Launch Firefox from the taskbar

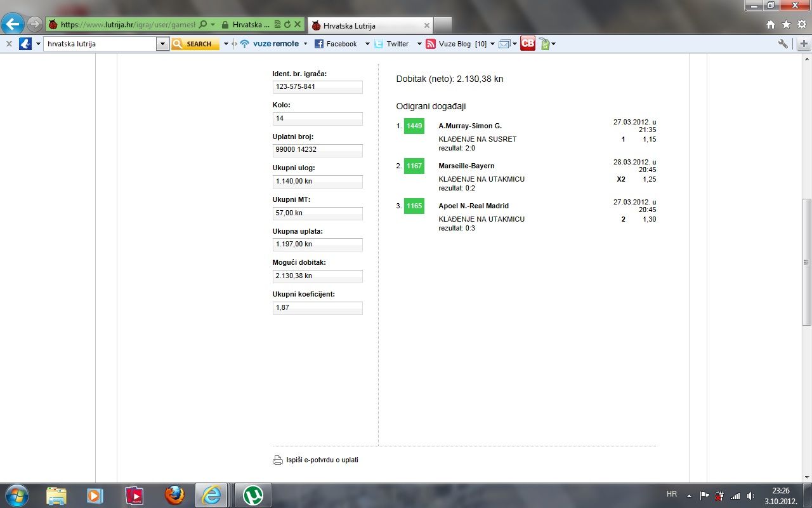pyautogui.click(x=174, y=495)
